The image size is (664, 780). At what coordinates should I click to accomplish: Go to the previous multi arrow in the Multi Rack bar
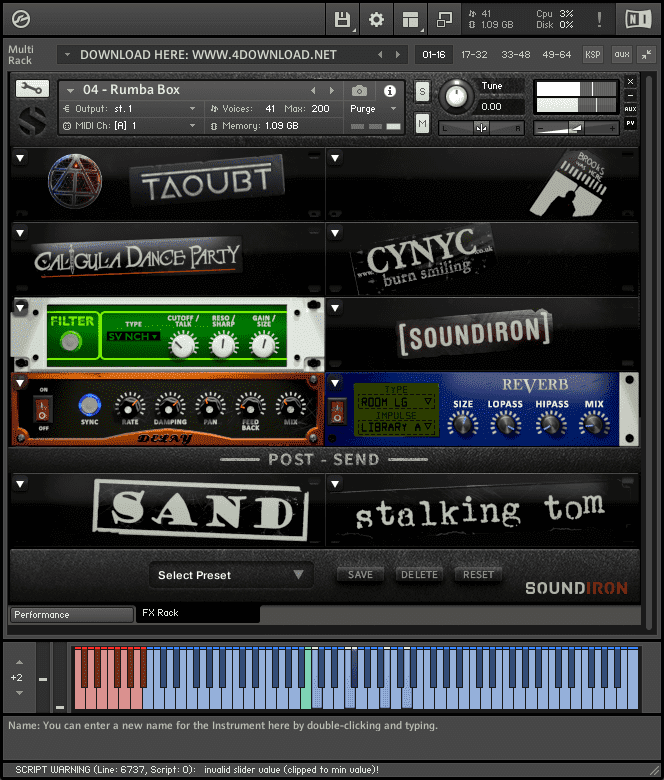(x=380, y=55)
